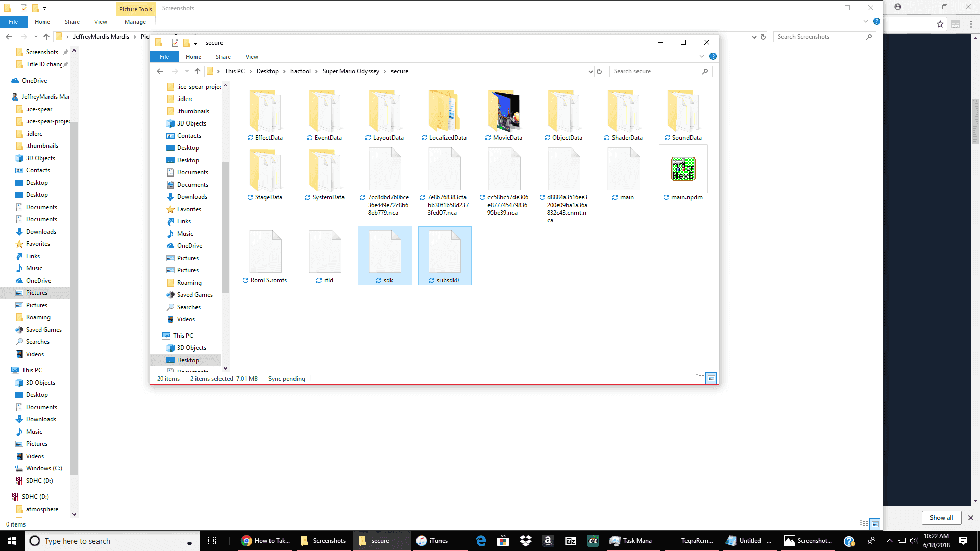Open the ShaderData folder
This screenshot has width=980, height=551.
[623, 115]
